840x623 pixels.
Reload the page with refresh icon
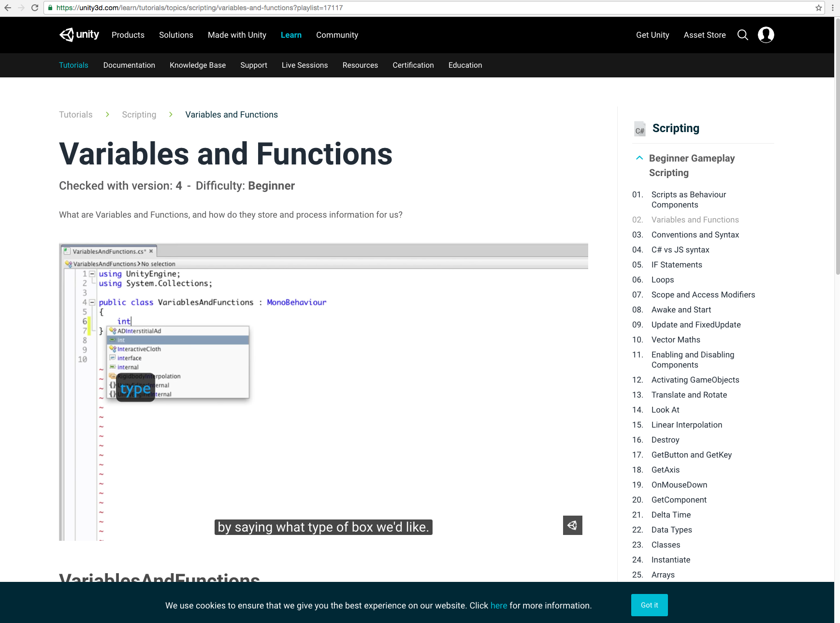pos(35,8)
